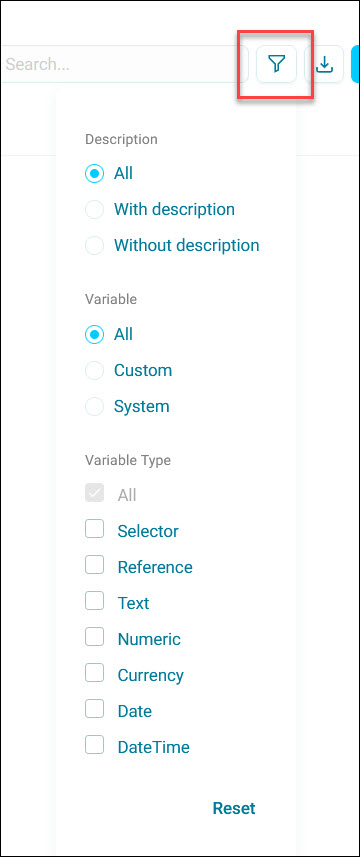The width and height of the screenshot is (360, 857).
Task: Enable the Date checkbox
Action: (95, 709)
